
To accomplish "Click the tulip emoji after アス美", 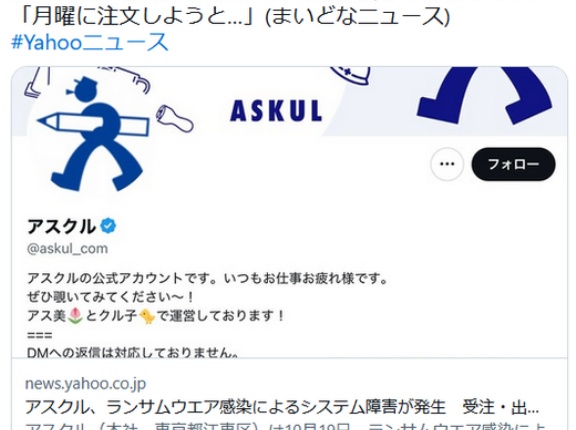I will (x=75, y=315).
